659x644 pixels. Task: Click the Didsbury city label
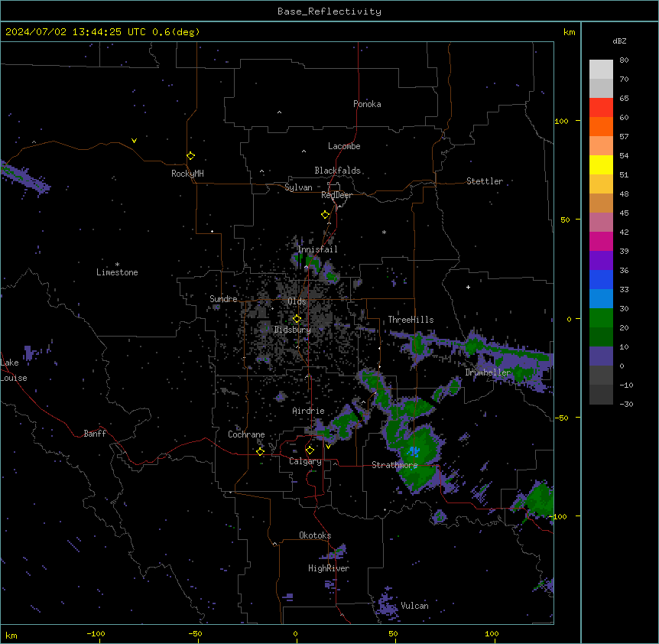pyautogui.click(x=293, y=330)
